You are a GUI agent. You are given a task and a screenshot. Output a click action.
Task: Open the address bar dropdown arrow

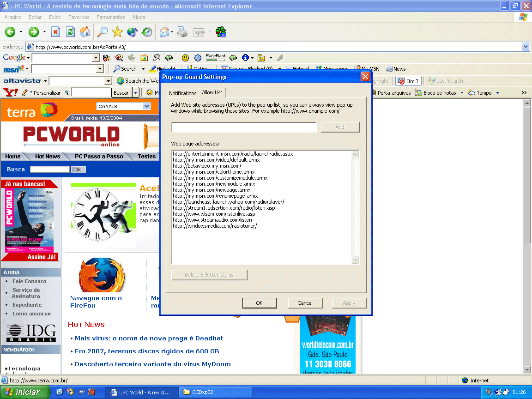pyautogui.click(x=526, y=47)
